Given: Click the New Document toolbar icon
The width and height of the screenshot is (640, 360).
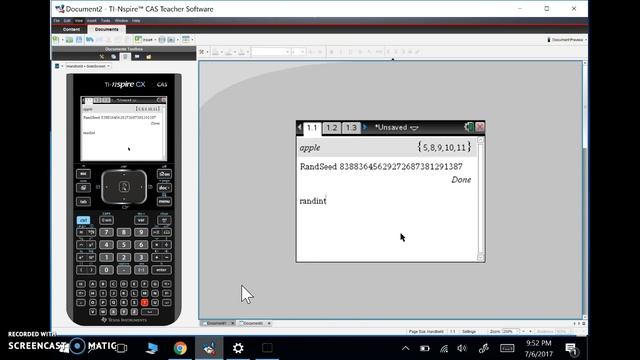Looking at the screenshot, I should point(56,40).
